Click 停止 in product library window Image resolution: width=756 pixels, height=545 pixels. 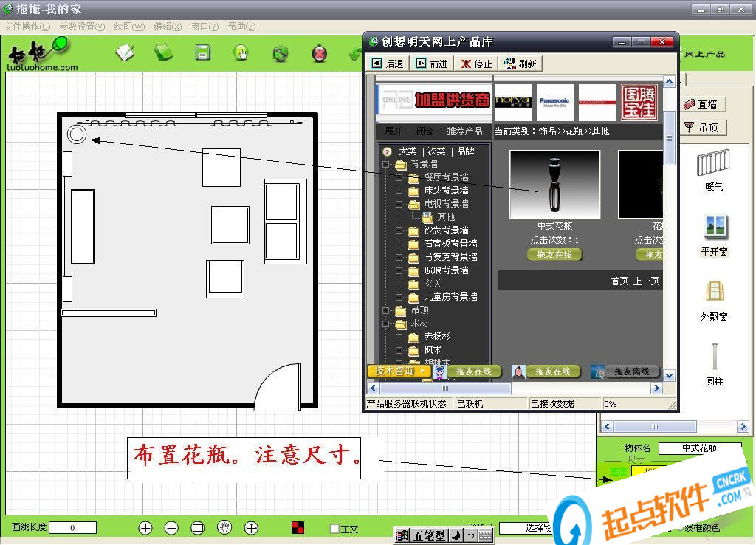pyautogui.click(x=476, y=64)
